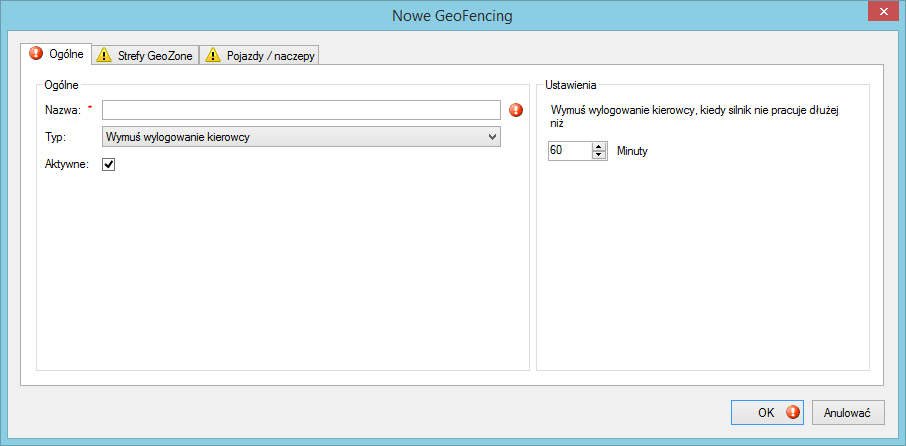Open the Pojazdy / naczepy tab
Viewport: 906px width, 446px height.
coord(270,56)
